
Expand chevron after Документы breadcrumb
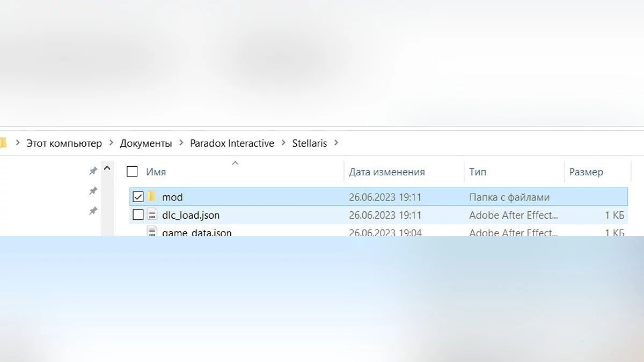click(x=181, y=143)
